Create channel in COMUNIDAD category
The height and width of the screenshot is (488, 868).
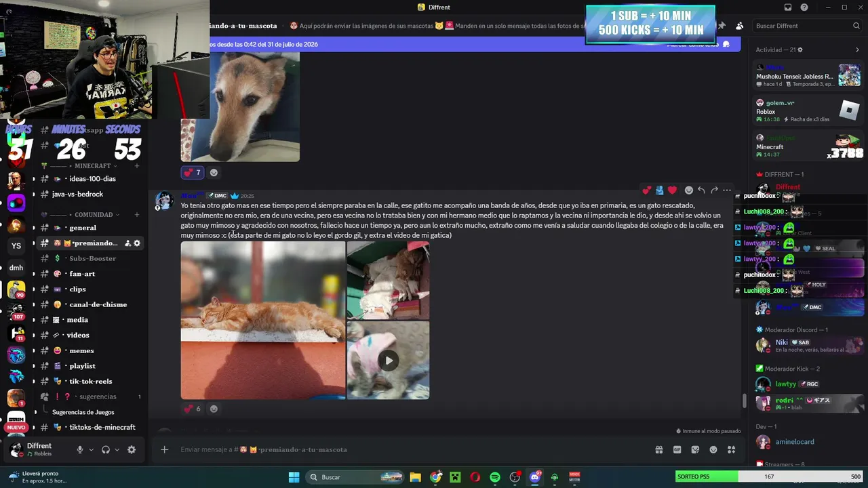(136, 215)
